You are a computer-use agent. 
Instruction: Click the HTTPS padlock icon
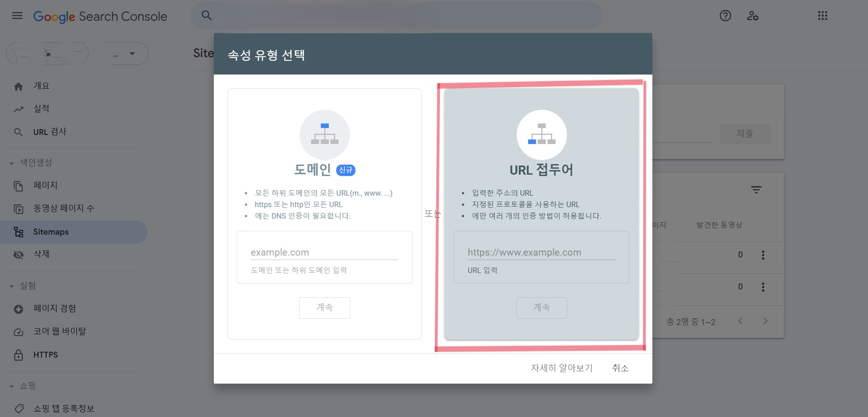[x=18, y=355]
